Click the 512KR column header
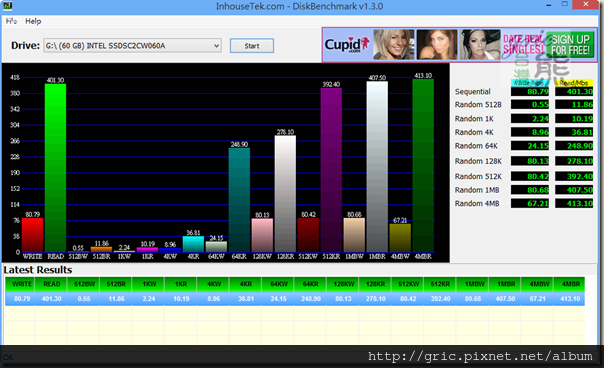 pos(440,284)
